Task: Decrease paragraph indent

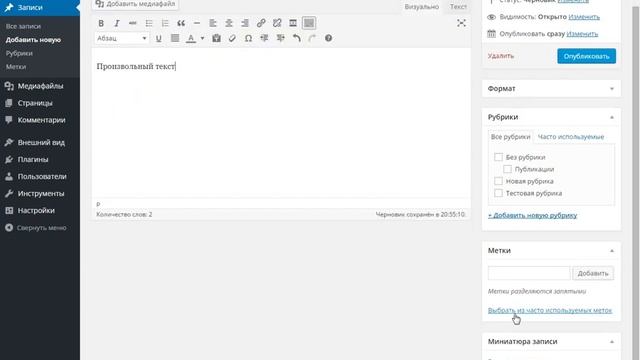Action: 264,38
